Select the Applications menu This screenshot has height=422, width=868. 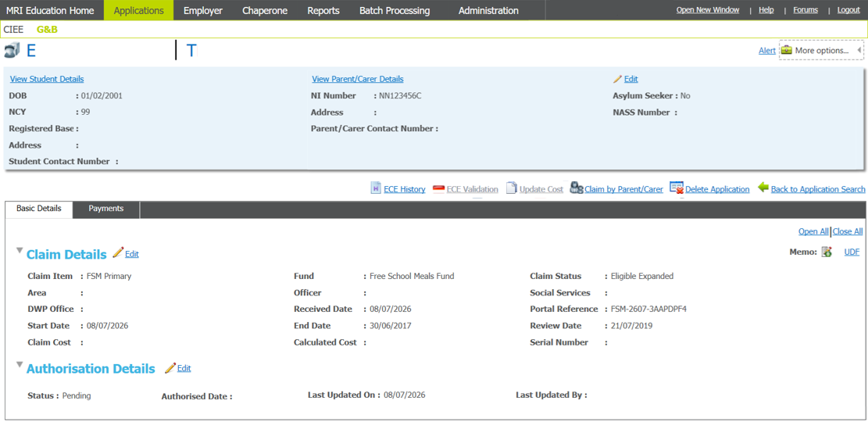(x=138, y=10)
